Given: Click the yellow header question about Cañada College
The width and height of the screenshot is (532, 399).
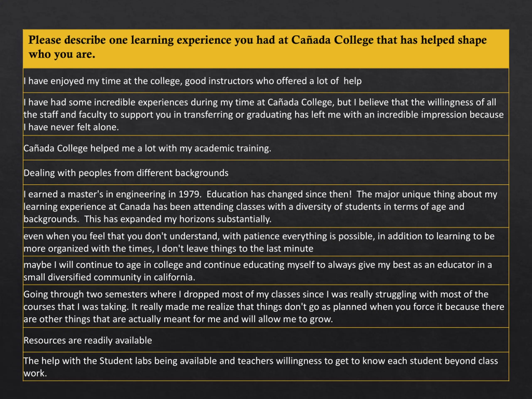Looking at the screenshot, I should coord(266,49).
